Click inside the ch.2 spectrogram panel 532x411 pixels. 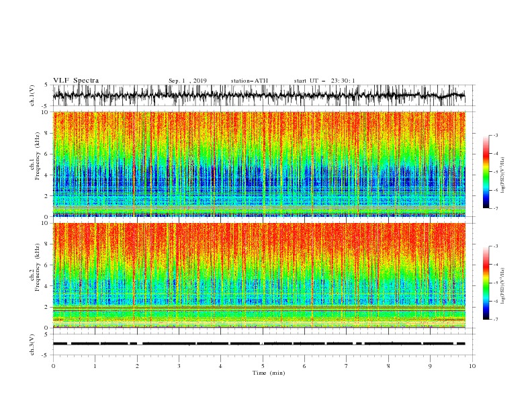[259, 275]
